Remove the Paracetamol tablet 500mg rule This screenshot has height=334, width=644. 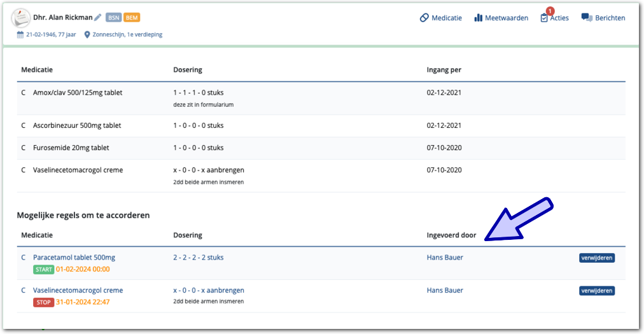[x=596, y=258]
